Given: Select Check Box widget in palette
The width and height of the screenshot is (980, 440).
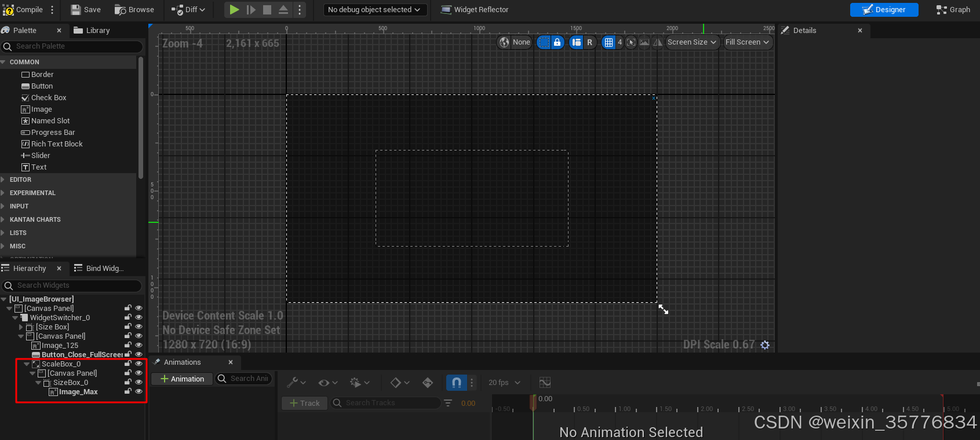Looking at the screenshot, I should point(44,98).
